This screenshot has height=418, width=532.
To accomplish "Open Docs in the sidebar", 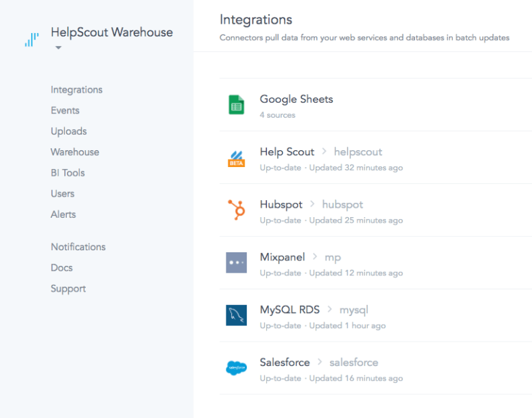I will (62, 268).
